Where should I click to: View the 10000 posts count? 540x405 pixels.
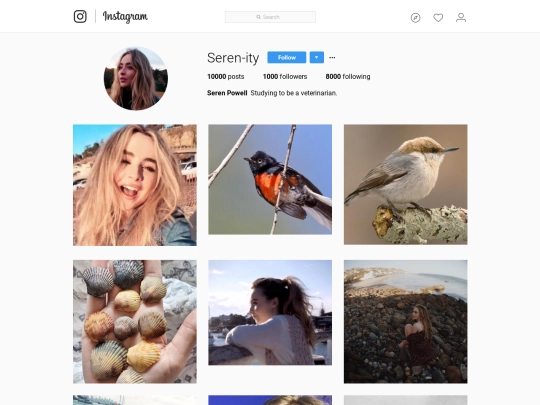click(x=226, y=76)
